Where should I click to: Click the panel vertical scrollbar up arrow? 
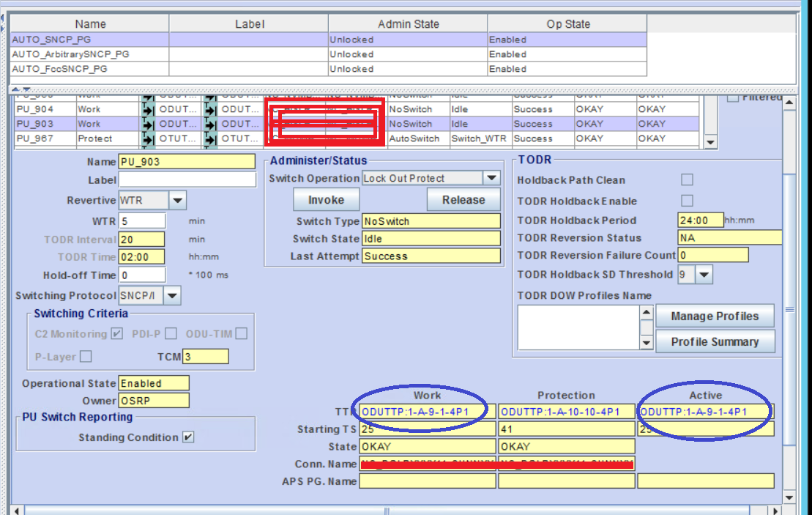coord(789,103)
